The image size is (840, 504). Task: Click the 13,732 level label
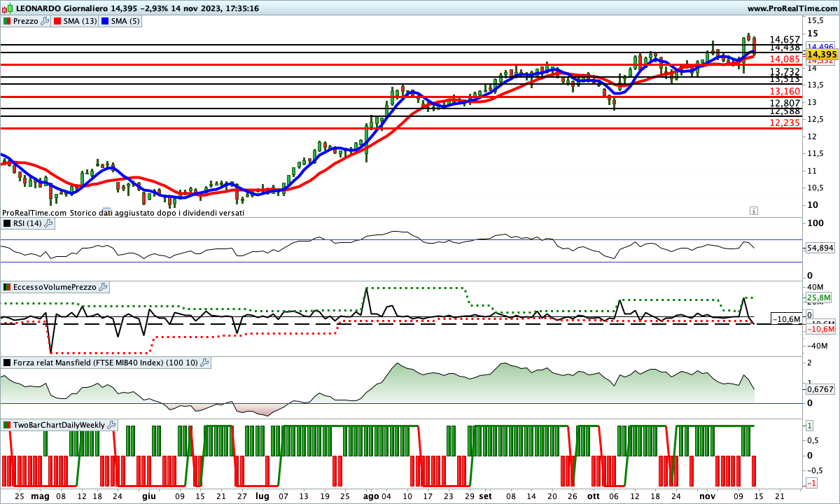point(785,71)
